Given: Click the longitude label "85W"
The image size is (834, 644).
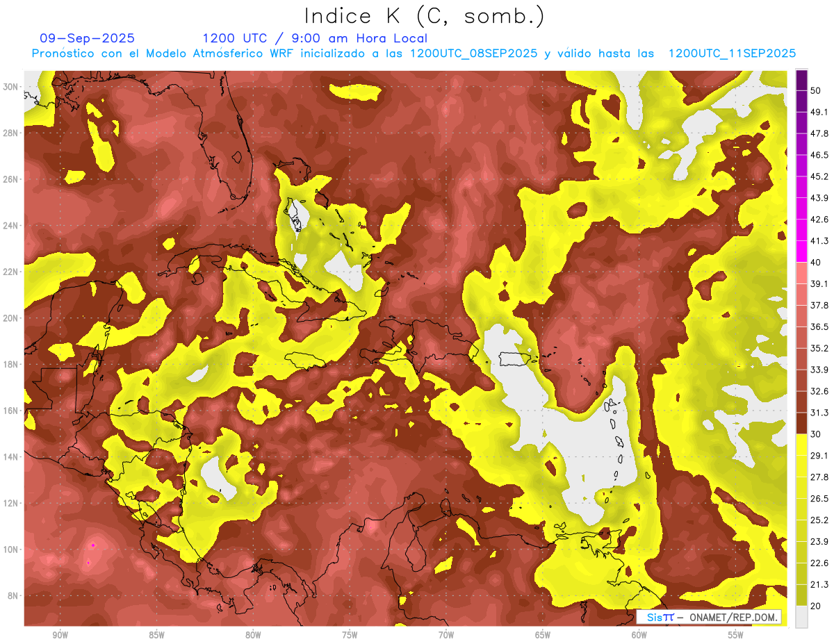Looking at the screenshot, I should (156, 635).
